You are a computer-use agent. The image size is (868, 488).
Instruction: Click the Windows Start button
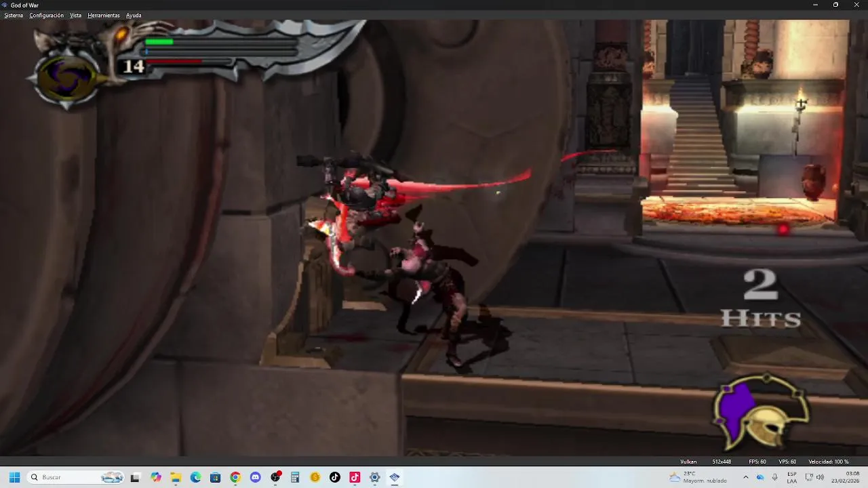tap(14, 477)
